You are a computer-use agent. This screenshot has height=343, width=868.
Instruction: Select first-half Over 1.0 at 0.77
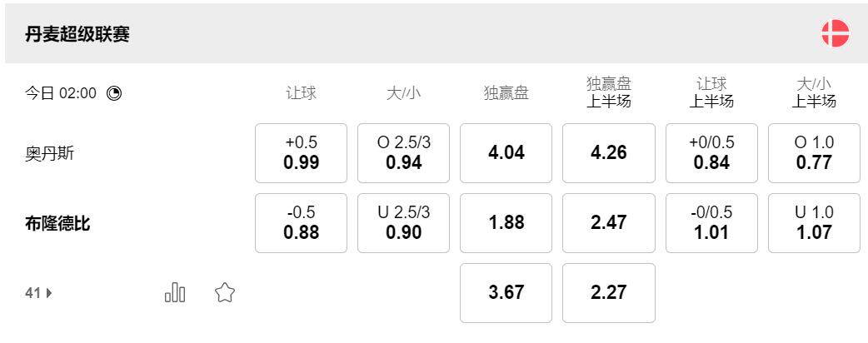tap(814, 153)
